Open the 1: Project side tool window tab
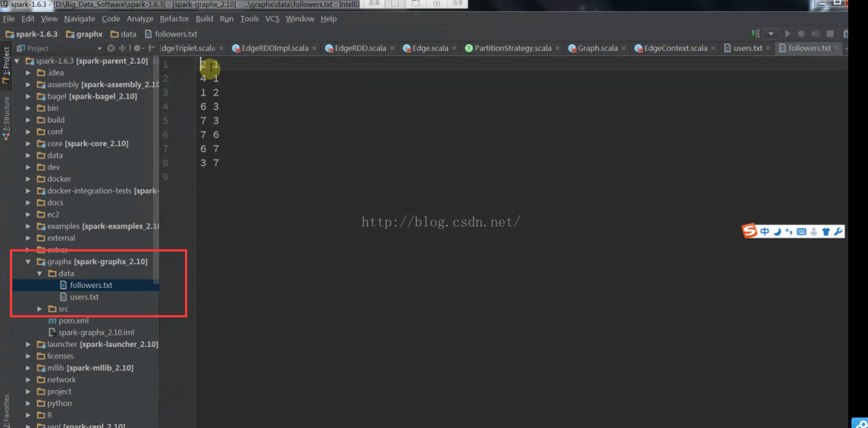Screen dimensions: 868x428 [6, 64]
